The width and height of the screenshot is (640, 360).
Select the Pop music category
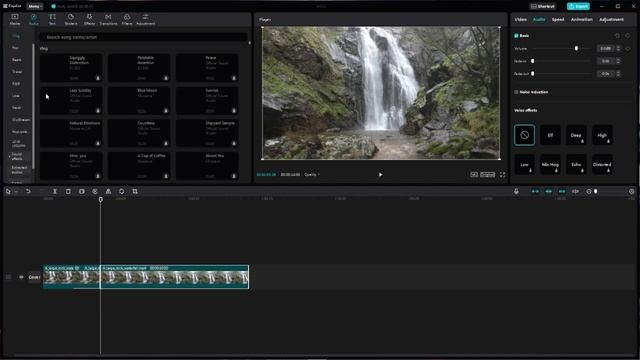(16, 48)
